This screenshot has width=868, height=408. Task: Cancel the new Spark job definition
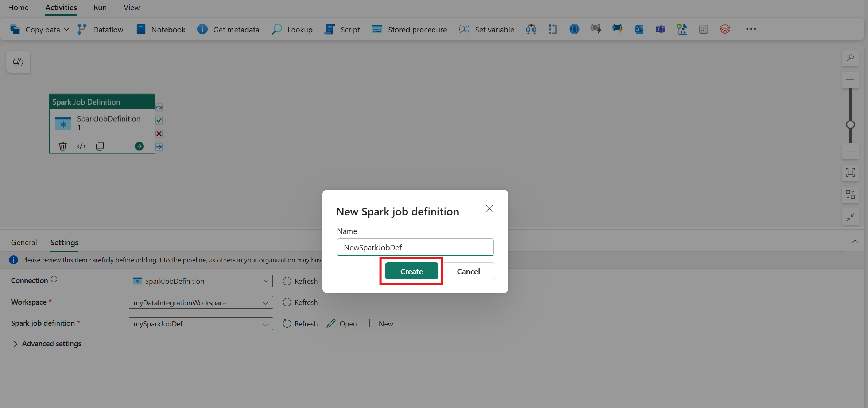pyautogui.click(x=468, y=271)
